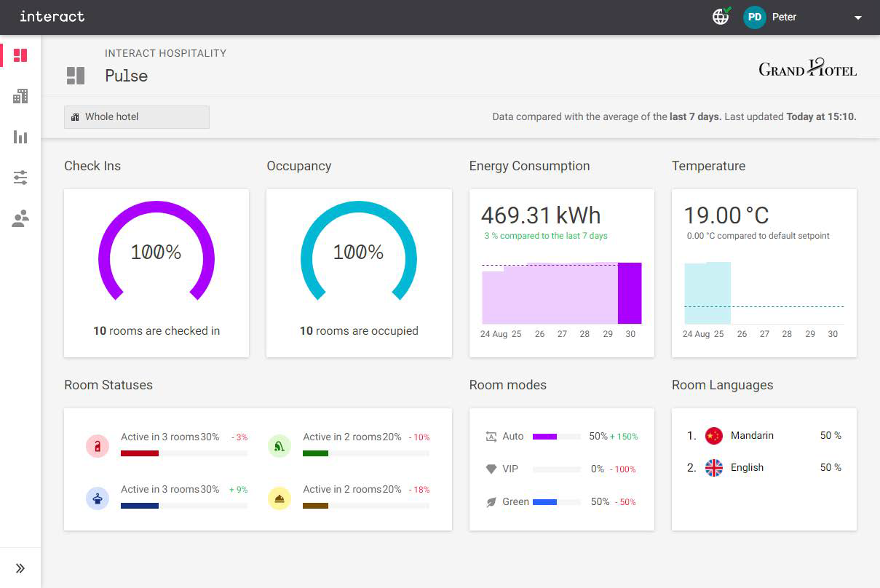Click the green make-up-room cleaning icon
Viewport: 880px width, 588px height.
tap(280, 445)
